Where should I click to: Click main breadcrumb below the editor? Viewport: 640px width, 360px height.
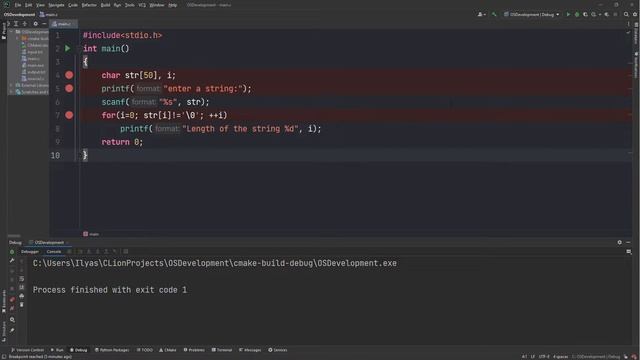click(x=91, y=234)
